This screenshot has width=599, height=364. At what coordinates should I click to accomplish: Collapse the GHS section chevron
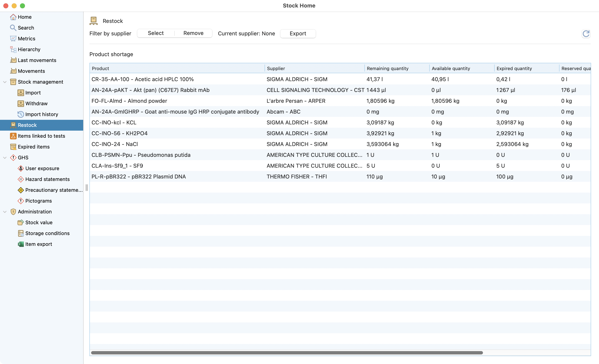(5, 158)
